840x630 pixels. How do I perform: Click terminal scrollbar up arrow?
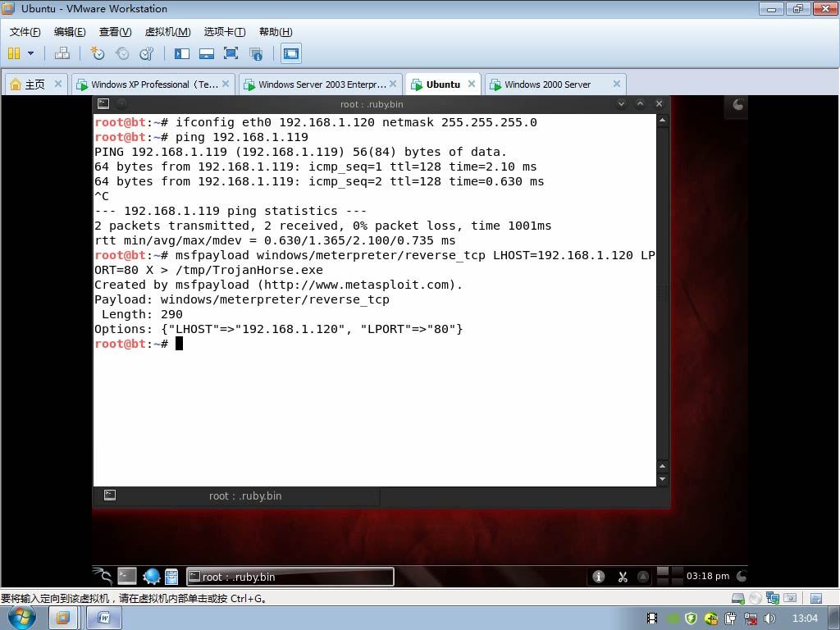point(663,121)
